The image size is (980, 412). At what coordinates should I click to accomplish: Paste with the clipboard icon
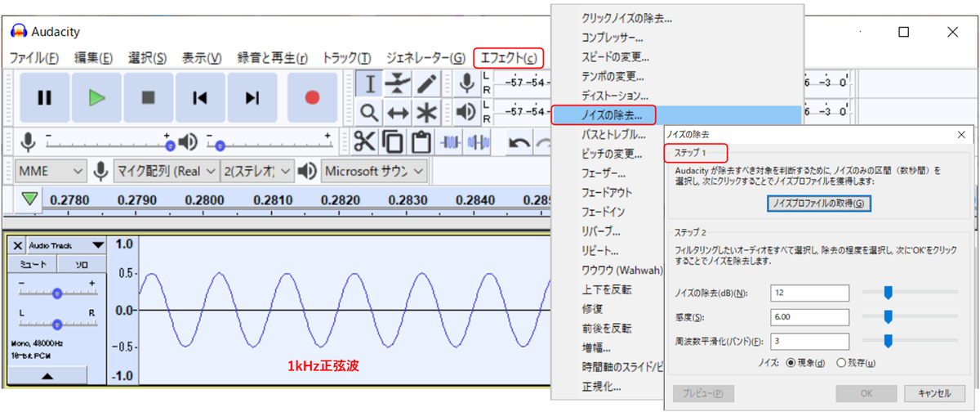pos(421,141)
